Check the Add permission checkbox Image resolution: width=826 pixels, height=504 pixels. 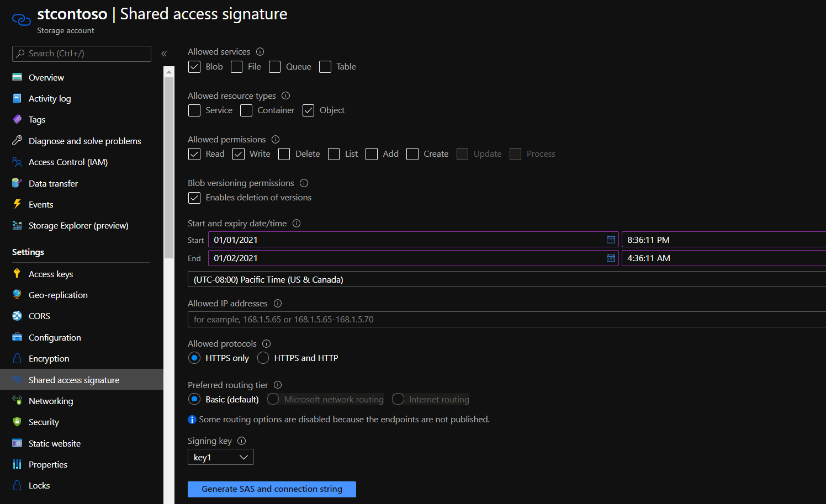pyautogui.click(x=372, y=154)
